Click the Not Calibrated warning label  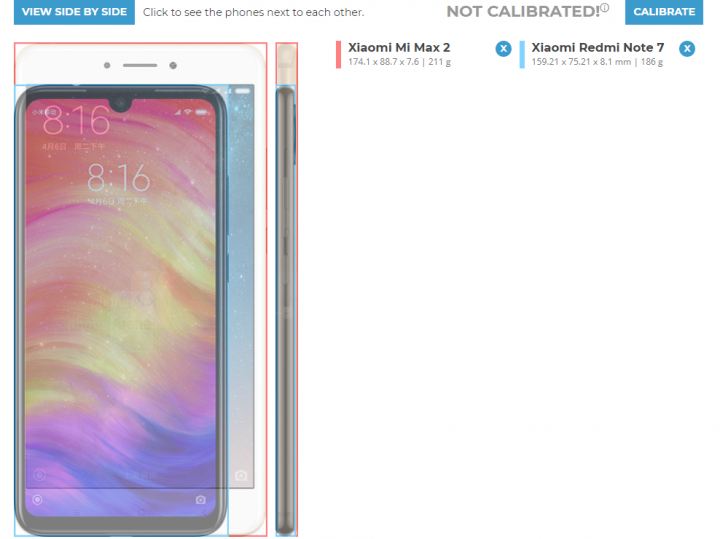click(523, 11)
